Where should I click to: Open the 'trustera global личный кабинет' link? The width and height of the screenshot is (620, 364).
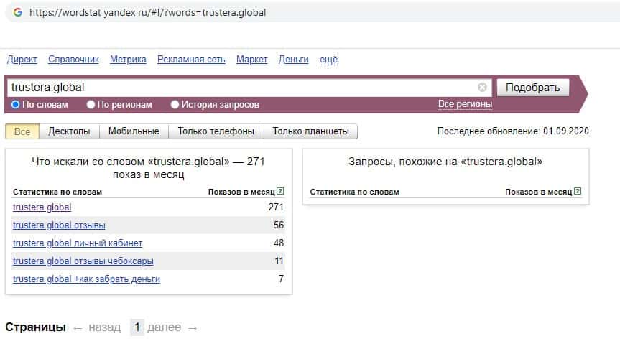[78, 243]
